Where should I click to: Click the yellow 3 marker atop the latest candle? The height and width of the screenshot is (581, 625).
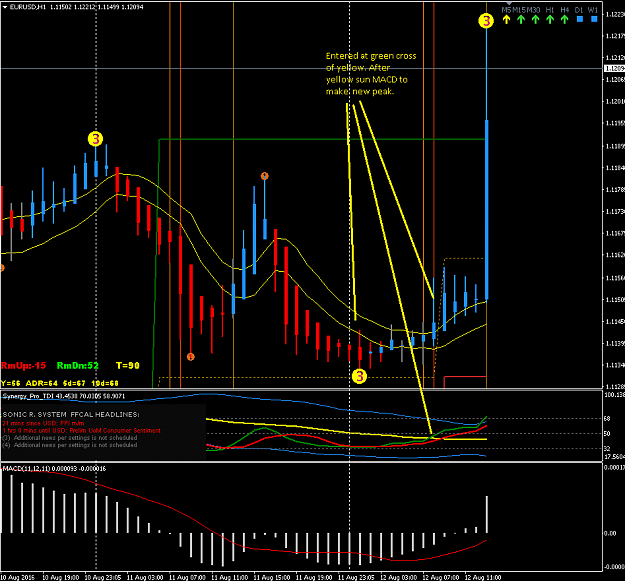(486, 21)
